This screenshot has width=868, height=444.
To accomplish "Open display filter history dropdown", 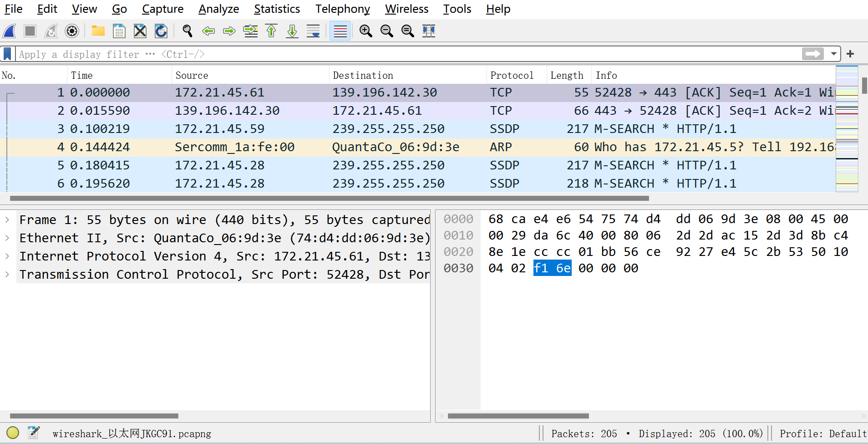I will (833, 54).
